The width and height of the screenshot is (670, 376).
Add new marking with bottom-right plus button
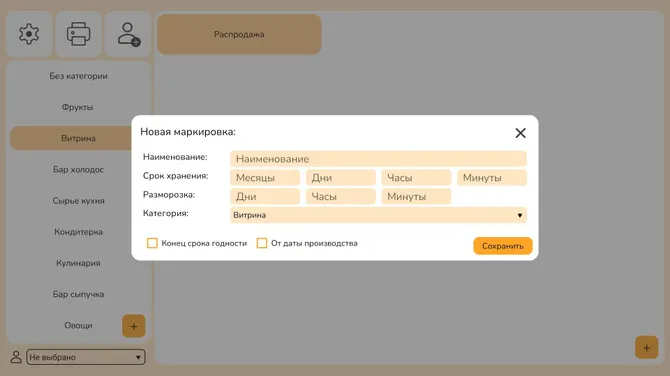646,347
